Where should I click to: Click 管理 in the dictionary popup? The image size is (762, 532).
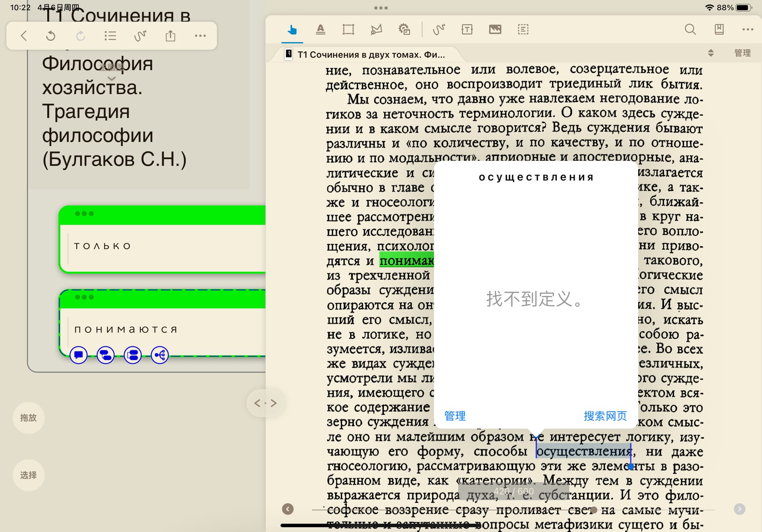click(x=455, y=416)
